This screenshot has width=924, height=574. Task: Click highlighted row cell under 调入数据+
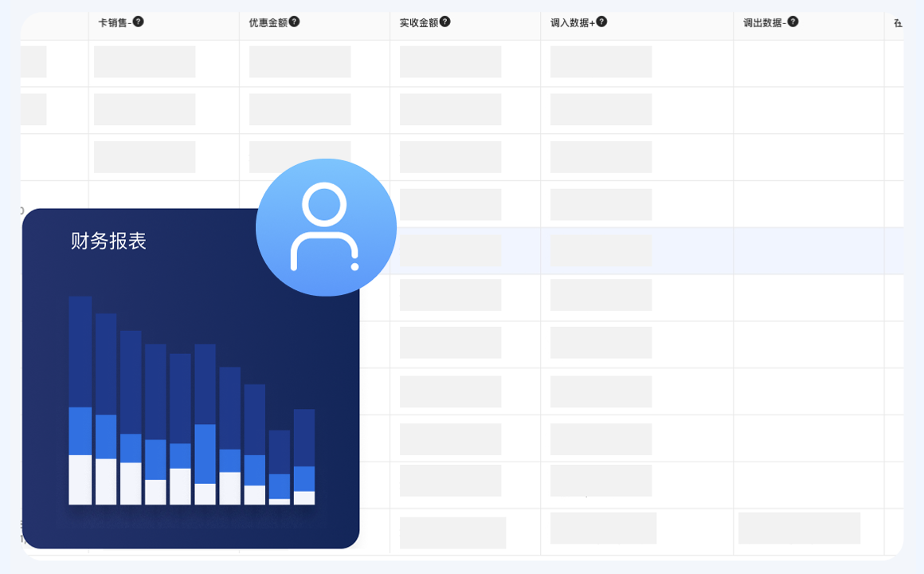pyautogui.click(x=601, y=250)
